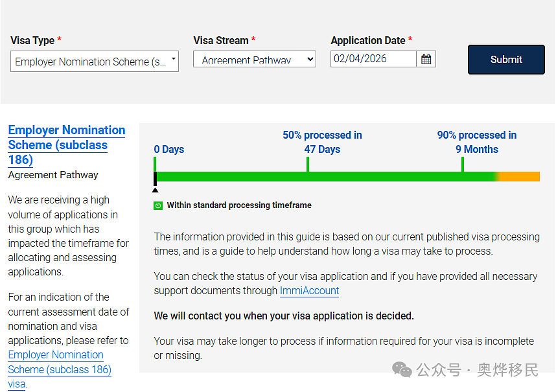Viewport: 556px width, 392px height.
Task: Click the Agreement Pathway subtitle text
Action: pos(53,175)
